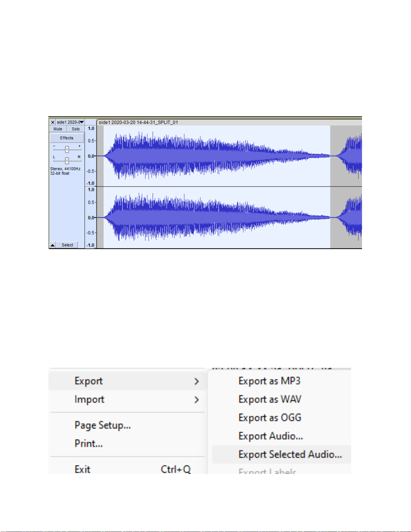Expand the Import submenu arrow
The width and height of the screenshot is (411, 532).
pos(197,399)
